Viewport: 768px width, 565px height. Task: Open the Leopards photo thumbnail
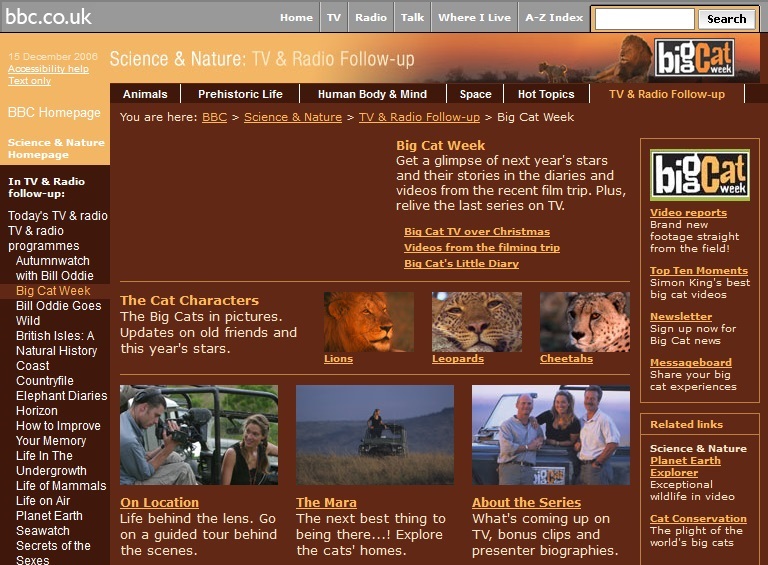(477, 322)
